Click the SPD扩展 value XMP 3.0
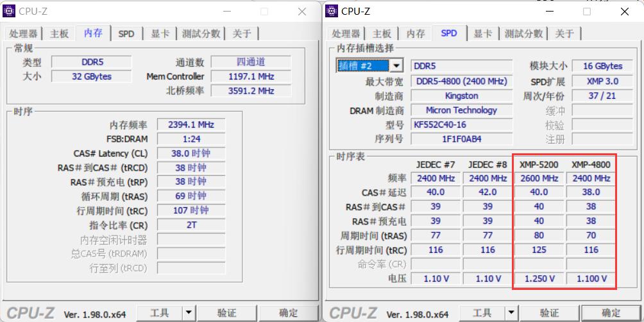Screen dimensions: 644x322 (602, 81)
